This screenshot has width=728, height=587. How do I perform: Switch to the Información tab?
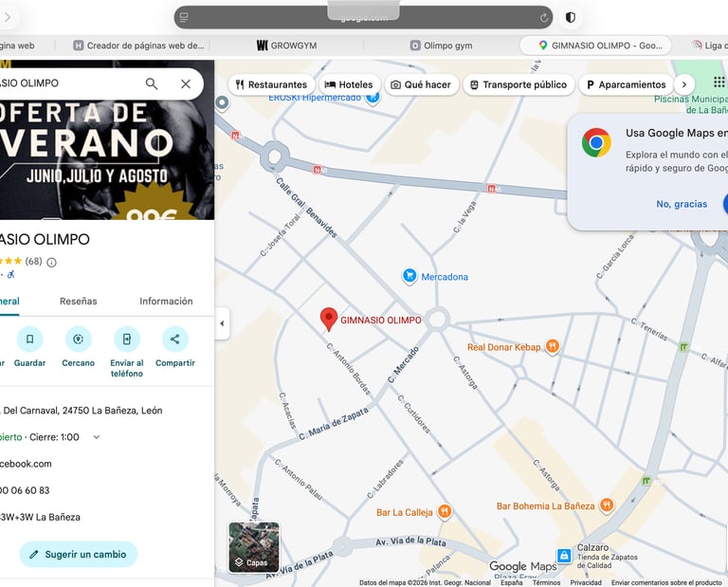(166, 301)
